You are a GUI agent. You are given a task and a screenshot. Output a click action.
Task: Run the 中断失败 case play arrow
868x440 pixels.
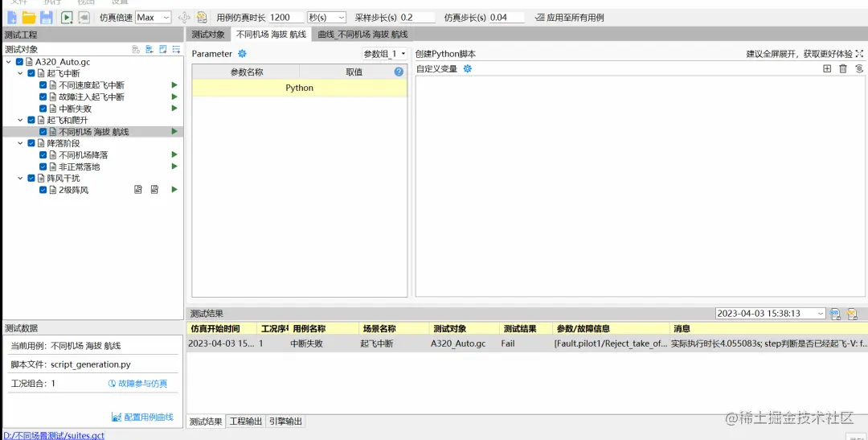pos(174,109)
